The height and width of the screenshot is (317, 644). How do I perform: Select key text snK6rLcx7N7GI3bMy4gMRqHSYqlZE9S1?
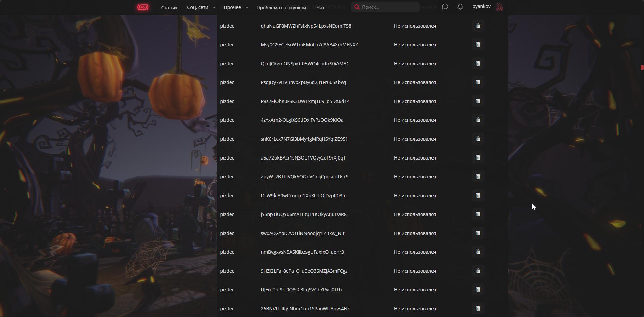pyautogui.click(x=304, y=139)
